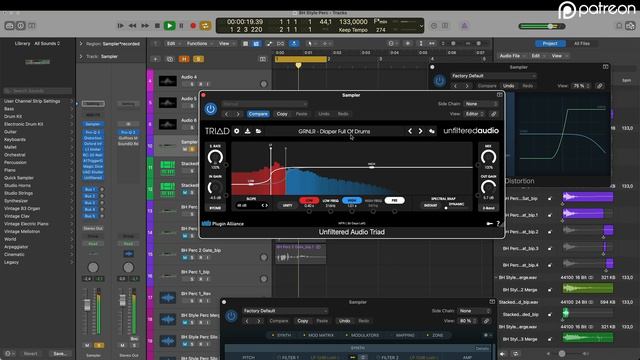
Task: Adjust the In Gain knob
Action: 215,187
